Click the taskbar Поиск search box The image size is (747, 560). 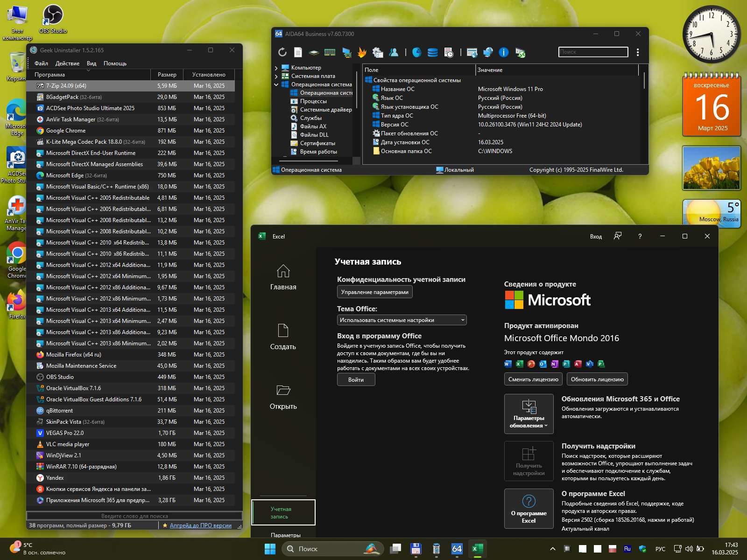click(332, 549)
